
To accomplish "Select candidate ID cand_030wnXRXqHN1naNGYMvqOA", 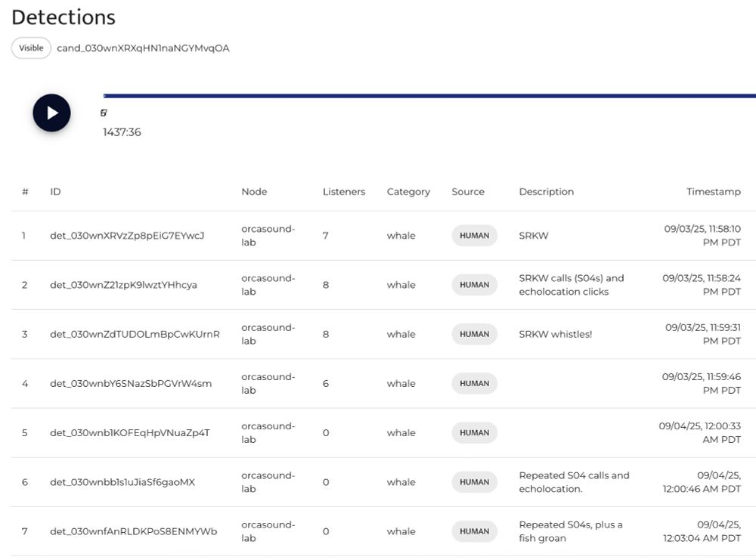I will point(143,48).
